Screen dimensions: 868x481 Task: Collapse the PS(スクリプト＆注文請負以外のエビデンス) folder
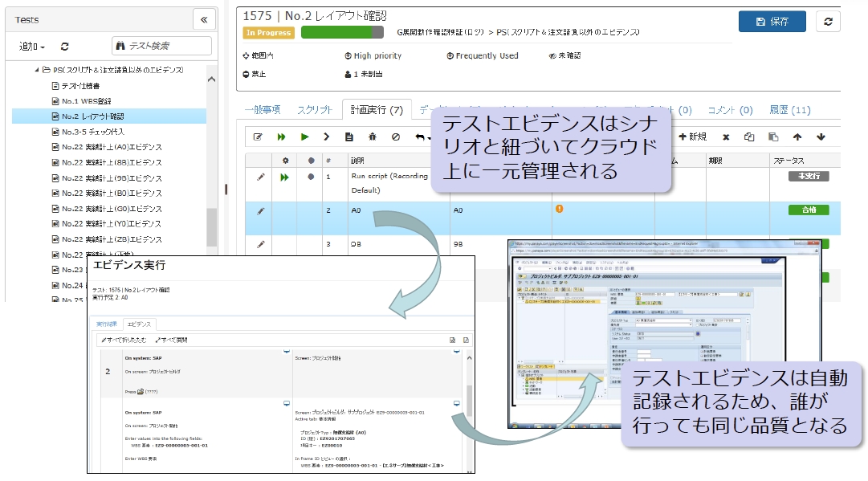(x=37, y=71)
